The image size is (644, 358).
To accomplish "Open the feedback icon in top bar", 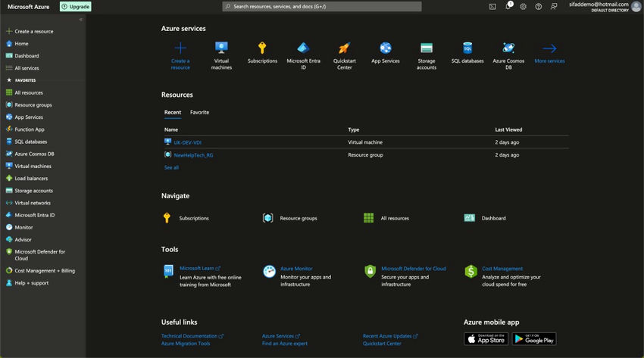I will pos(554,7).
